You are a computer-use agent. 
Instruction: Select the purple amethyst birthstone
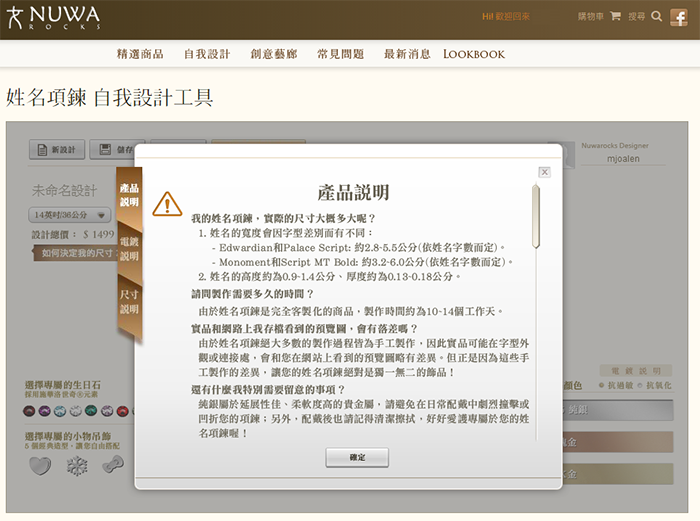pos(45,411)
